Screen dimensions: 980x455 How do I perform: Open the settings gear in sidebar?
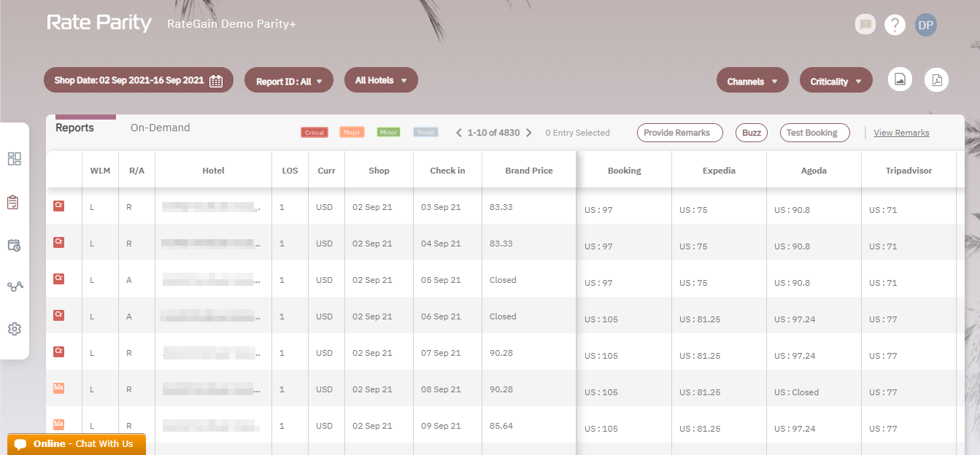click(15, 329)
